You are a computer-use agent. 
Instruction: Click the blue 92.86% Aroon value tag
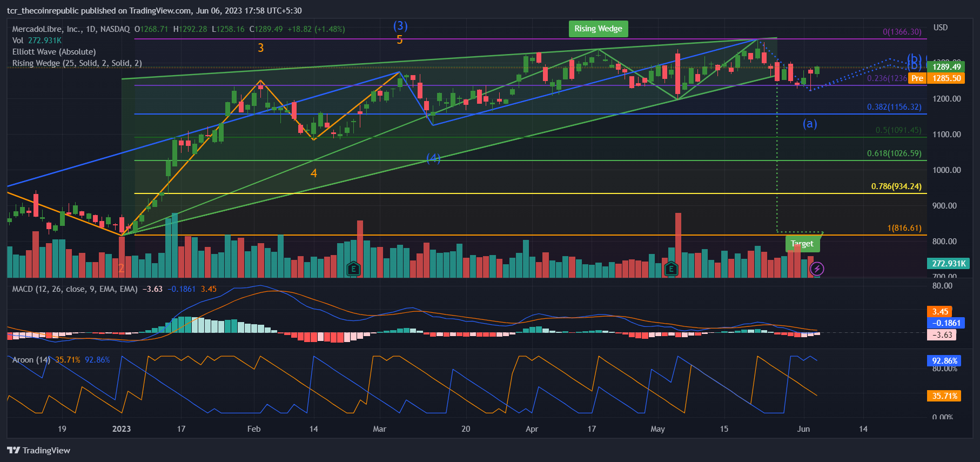[944, 361]
